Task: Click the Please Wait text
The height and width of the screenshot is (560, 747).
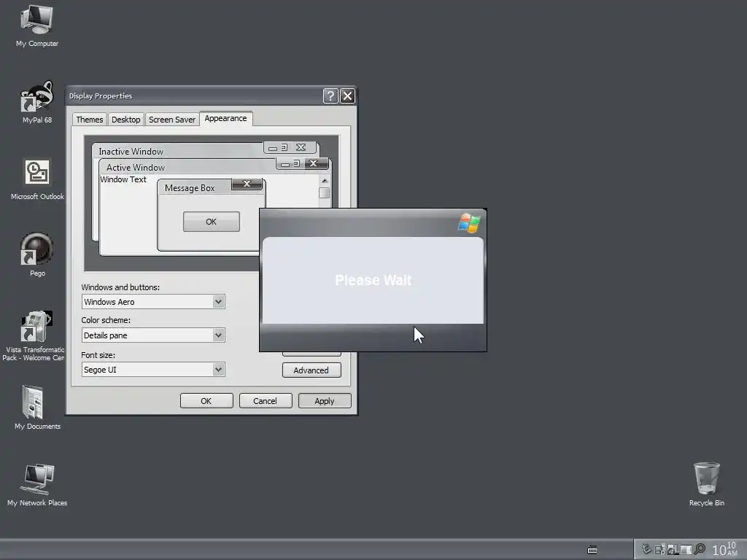Action: click(373, 280)
